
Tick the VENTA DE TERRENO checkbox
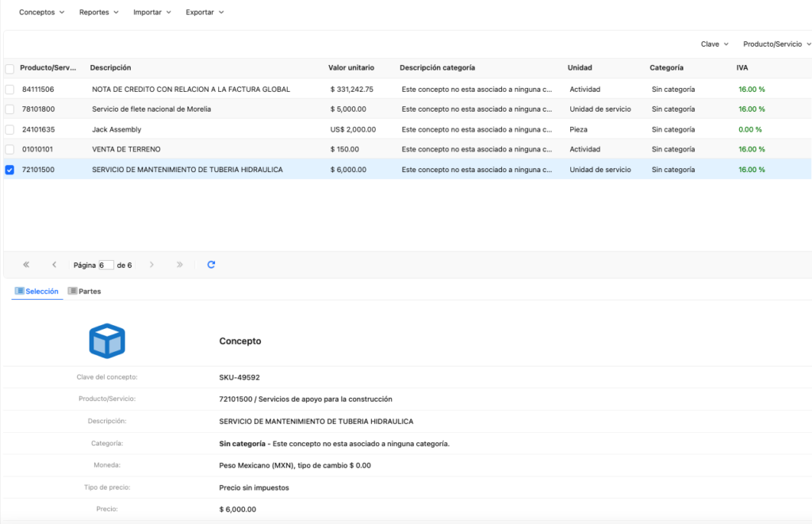pos(10,150)
